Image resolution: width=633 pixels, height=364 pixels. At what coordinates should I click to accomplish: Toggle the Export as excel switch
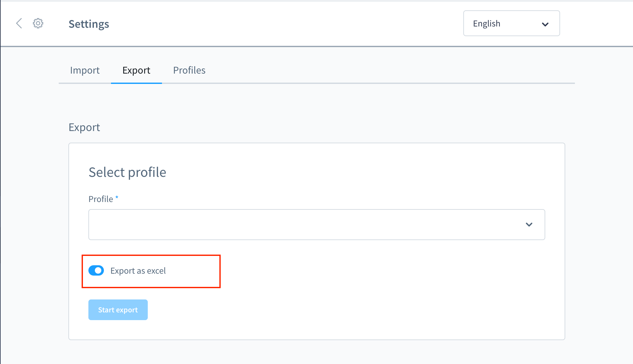click(x=96, y=270)
